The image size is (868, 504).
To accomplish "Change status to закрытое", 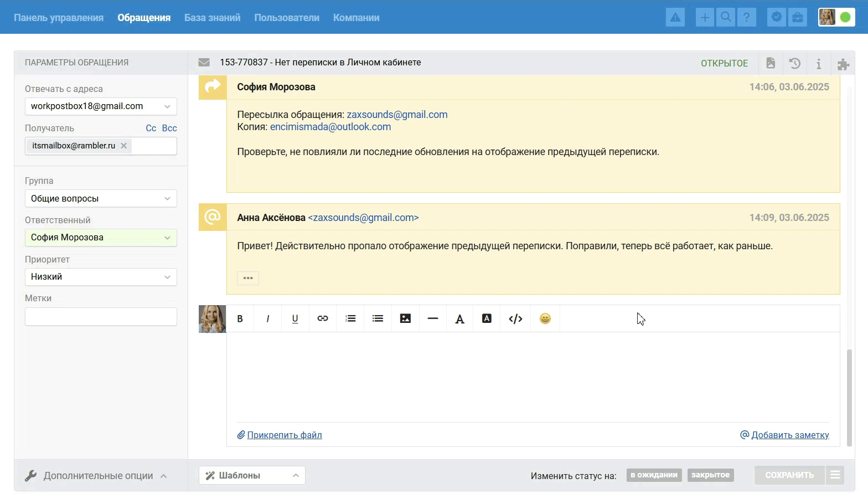I will click(x=710, y=475).
